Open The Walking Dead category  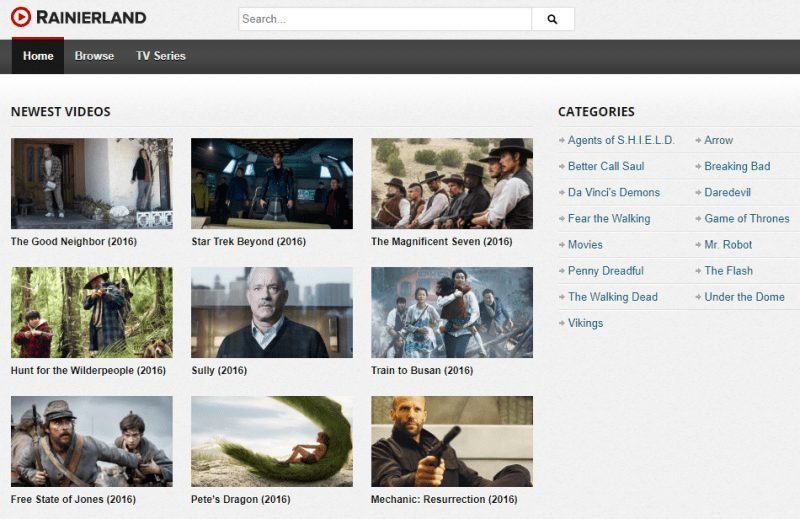[613, 297]
